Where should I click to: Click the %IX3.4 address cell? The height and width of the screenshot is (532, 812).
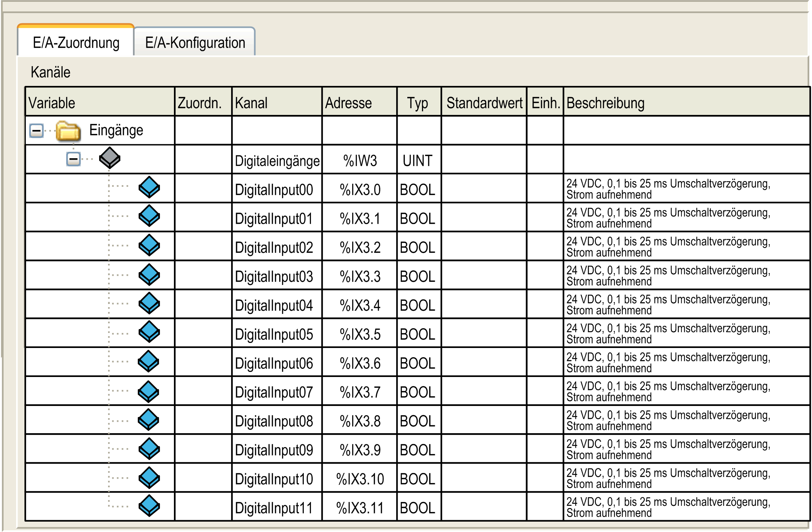coord(359,304)
